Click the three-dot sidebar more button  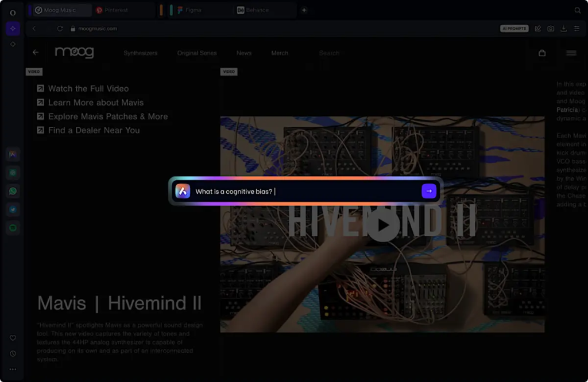coord(13,369)
